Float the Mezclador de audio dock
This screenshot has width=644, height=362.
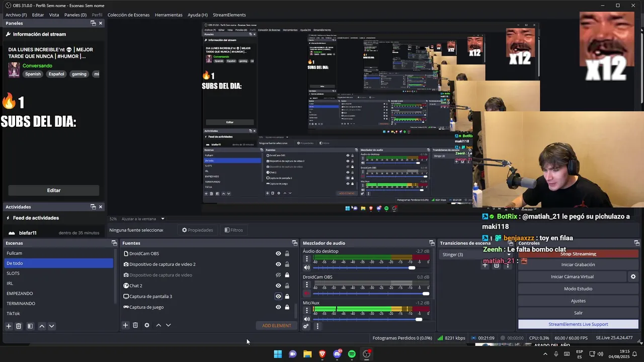coord(432,243)
